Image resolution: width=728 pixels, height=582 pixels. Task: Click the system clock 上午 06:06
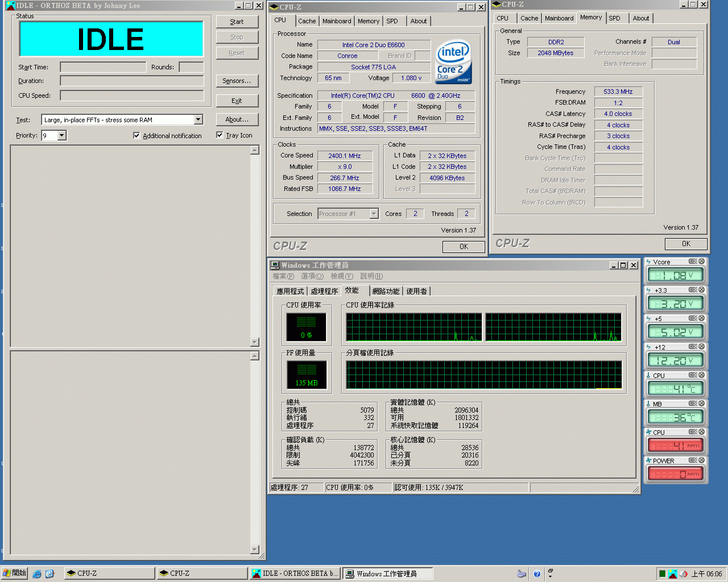[x=706, y=574]
